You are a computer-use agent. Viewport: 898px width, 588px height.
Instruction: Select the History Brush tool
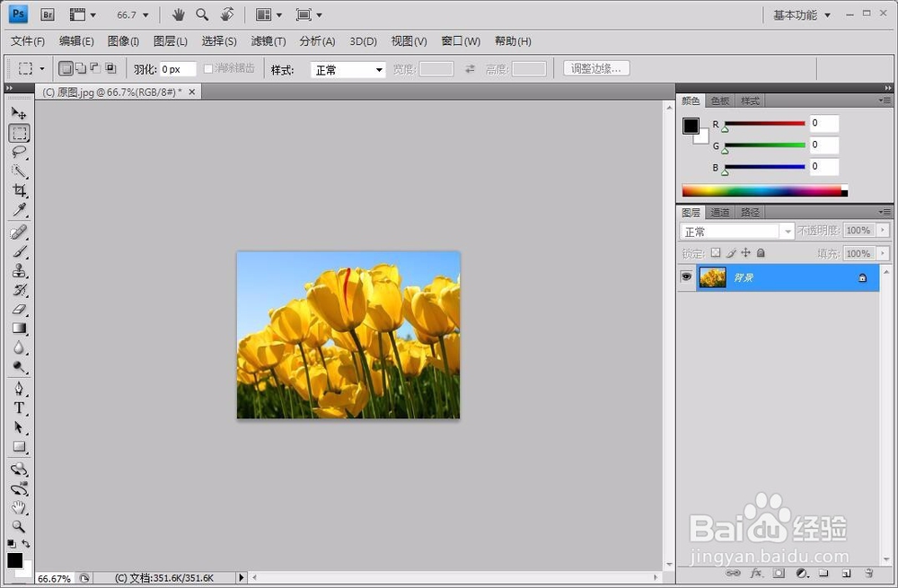point(19,290)
